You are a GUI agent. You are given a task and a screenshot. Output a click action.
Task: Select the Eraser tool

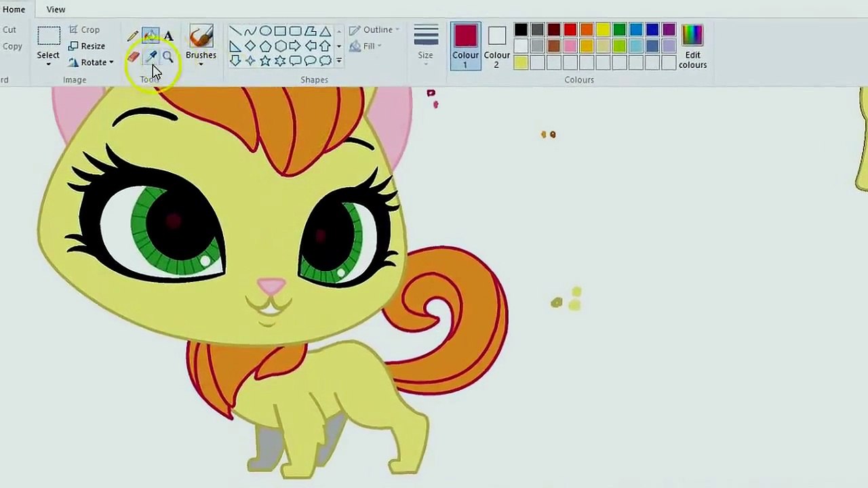pyautogui.click(x=133, y=58)
